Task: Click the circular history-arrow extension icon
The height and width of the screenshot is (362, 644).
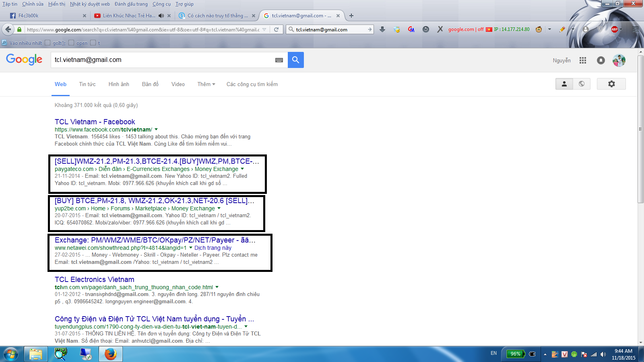Action: (x=426, y=29)
